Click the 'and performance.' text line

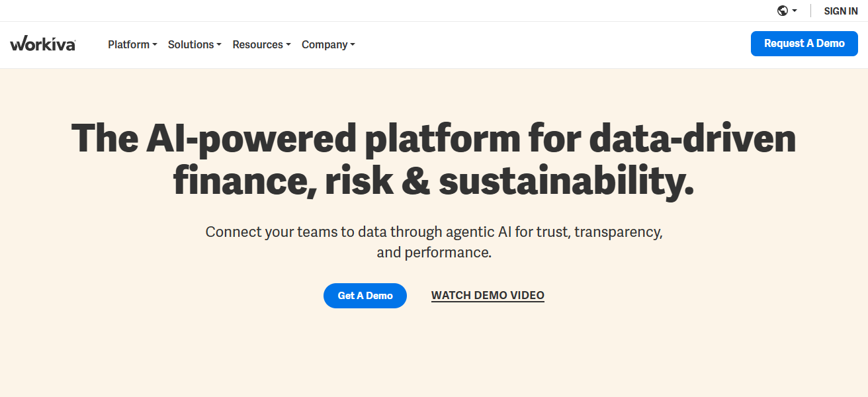(x=434, y=253)
